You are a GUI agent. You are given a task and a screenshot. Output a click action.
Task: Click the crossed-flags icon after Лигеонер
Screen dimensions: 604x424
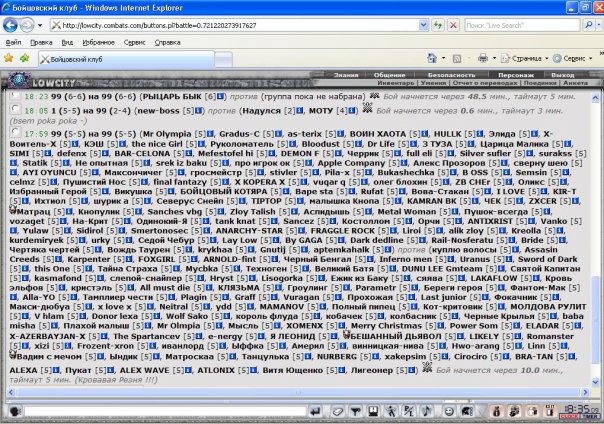pyautogui.click(x=427, y=368)
